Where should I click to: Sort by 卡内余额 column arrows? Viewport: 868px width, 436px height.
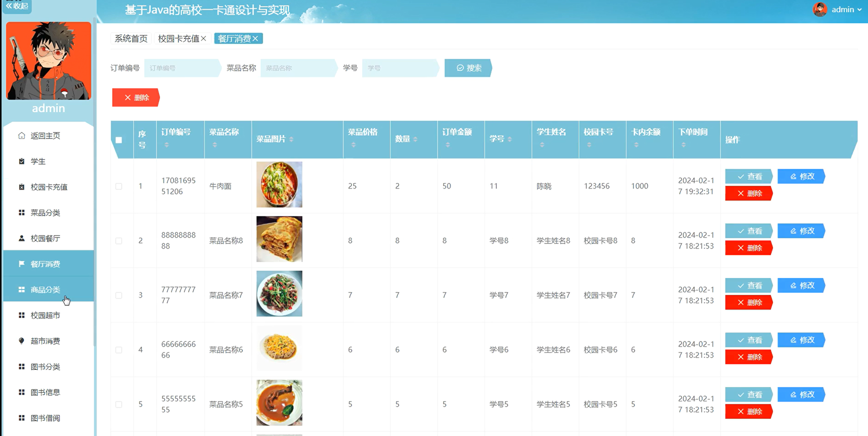click(636, 145)
